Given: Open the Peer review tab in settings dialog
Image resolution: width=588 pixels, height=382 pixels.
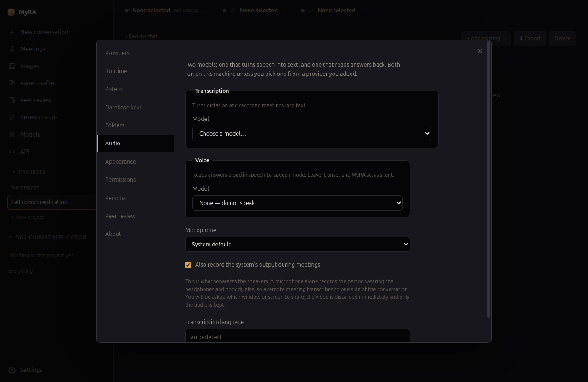Looking at the screenshot, I should 135,216.
